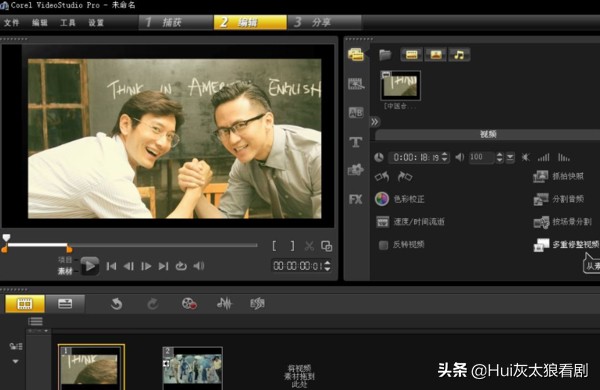
Task: Switch to storyboard view
Action: tap(25, 304)
